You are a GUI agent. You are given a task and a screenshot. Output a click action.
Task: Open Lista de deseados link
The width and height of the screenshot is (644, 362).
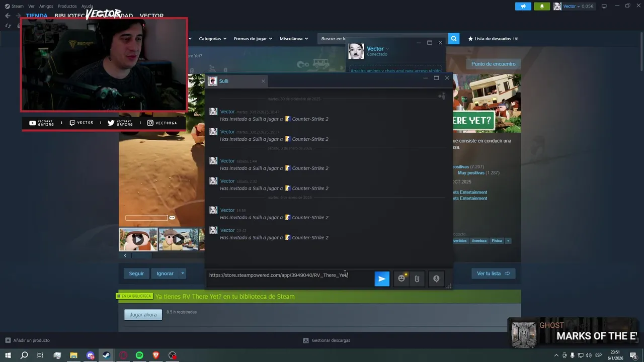pos(493,39)
